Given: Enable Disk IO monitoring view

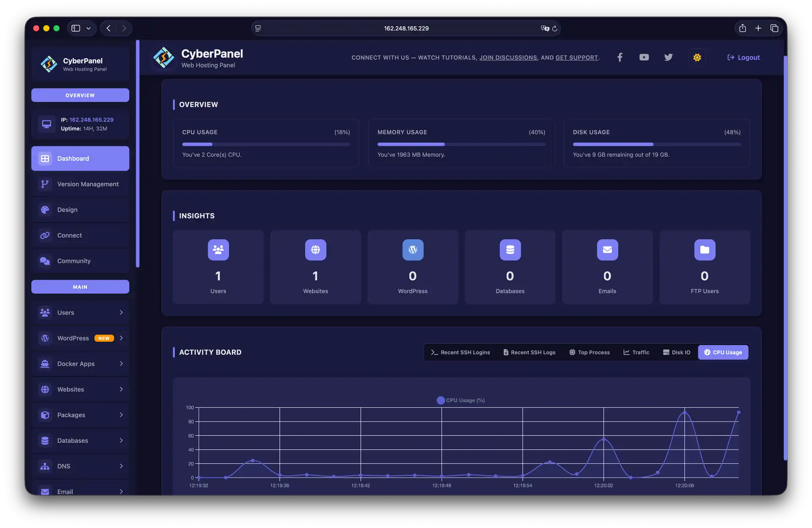Looking at the screenshot, I should click(x=676, y=352).
